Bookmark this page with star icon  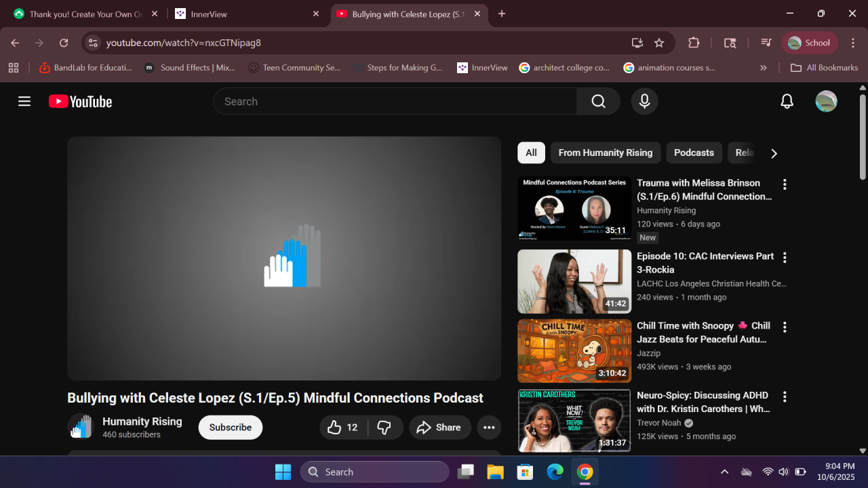click(x=659, y=43)
